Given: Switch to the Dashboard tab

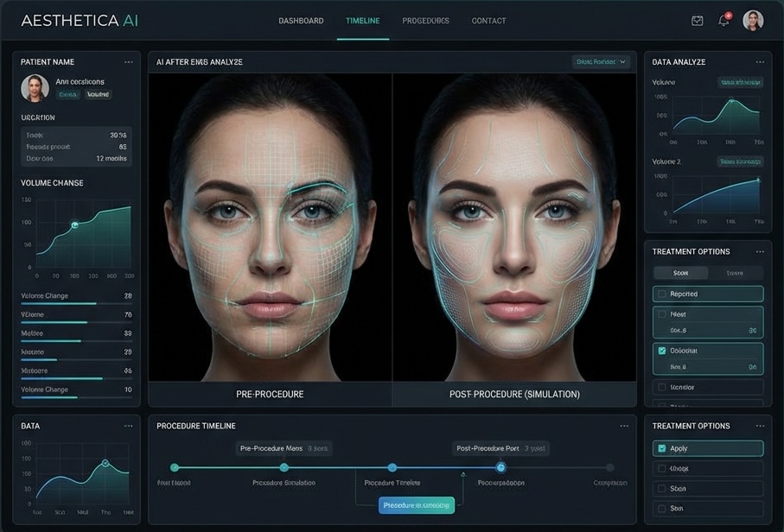Looking at the screenshot, I should coord(300,20).
